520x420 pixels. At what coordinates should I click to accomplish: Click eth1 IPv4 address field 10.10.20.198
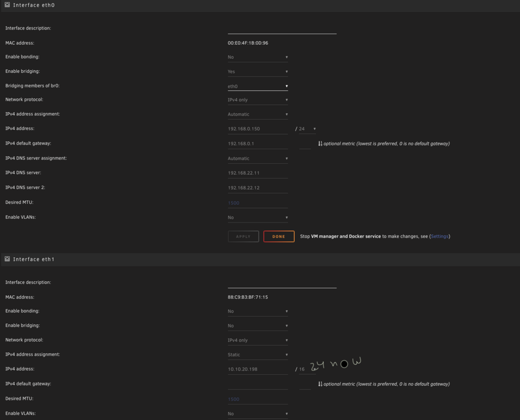click(258, 369)
